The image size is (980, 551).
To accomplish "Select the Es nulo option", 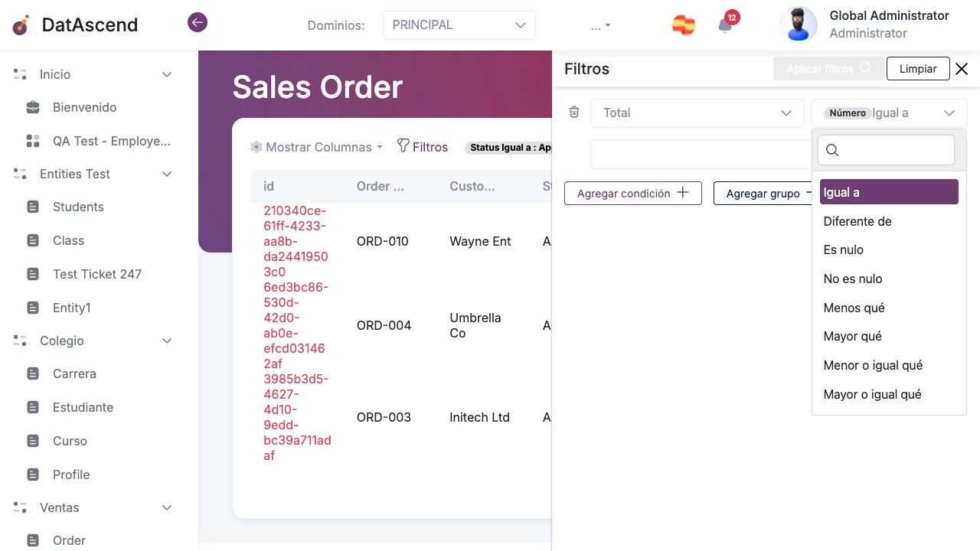I will point(889,249).
